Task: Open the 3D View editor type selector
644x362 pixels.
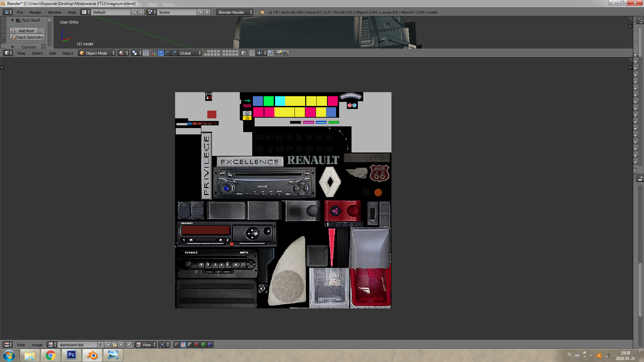Action: [x=8, y=53]
